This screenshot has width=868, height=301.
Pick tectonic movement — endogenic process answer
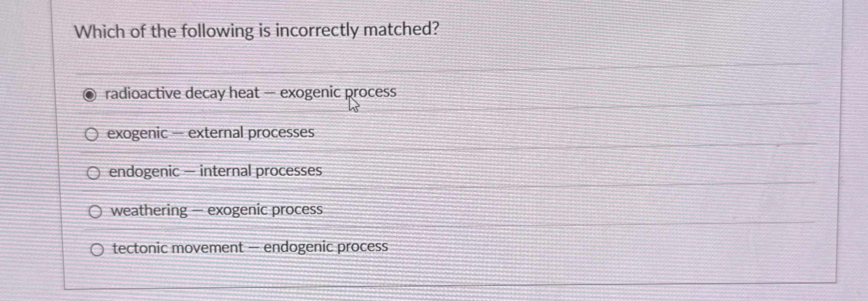tap(97, 248)
